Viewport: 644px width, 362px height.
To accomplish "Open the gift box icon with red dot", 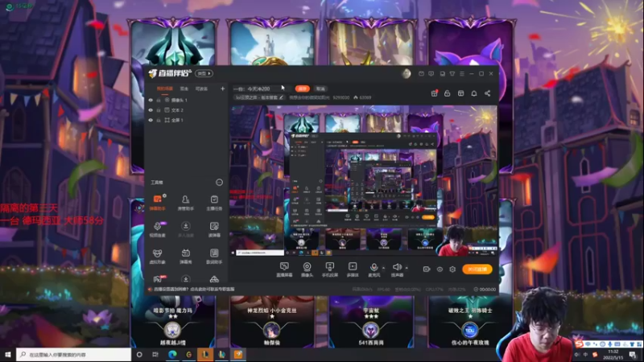I will tap(434, 93).
